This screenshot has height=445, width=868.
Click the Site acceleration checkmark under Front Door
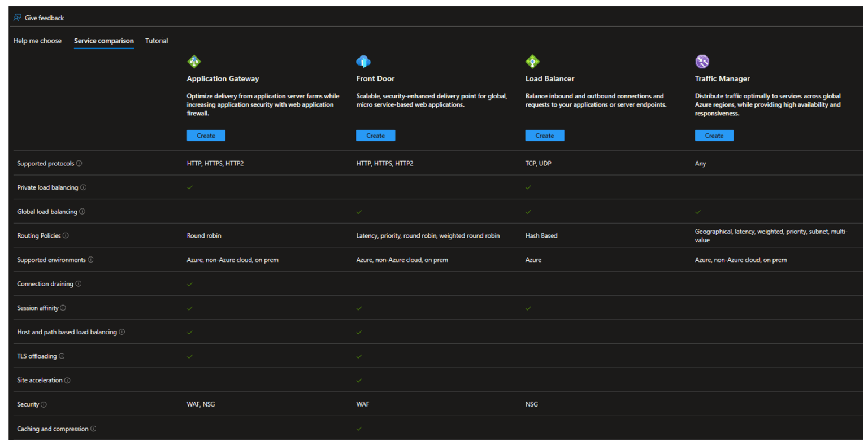click(x=359, y=380)
